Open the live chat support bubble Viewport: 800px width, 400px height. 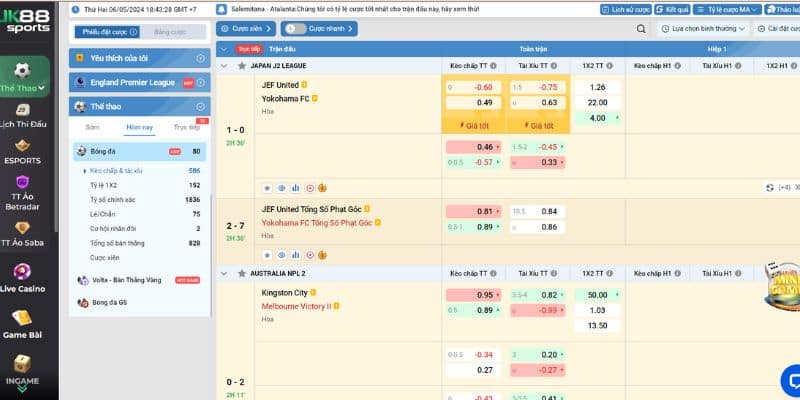tap(789, 380)
